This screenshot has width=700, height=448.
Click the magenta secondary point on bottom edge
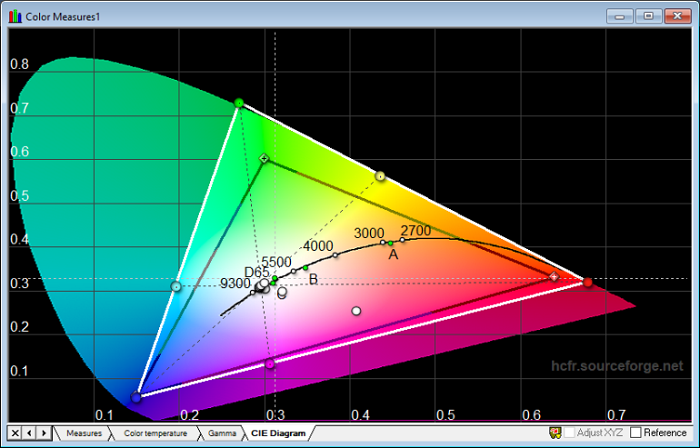(269, 363)
